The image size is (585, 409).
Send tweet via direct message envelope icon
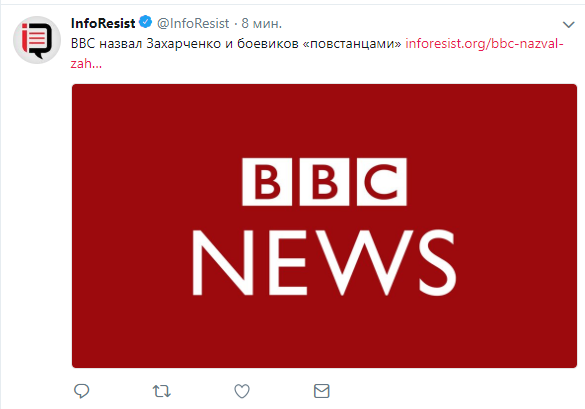click(x=322, y=391)
